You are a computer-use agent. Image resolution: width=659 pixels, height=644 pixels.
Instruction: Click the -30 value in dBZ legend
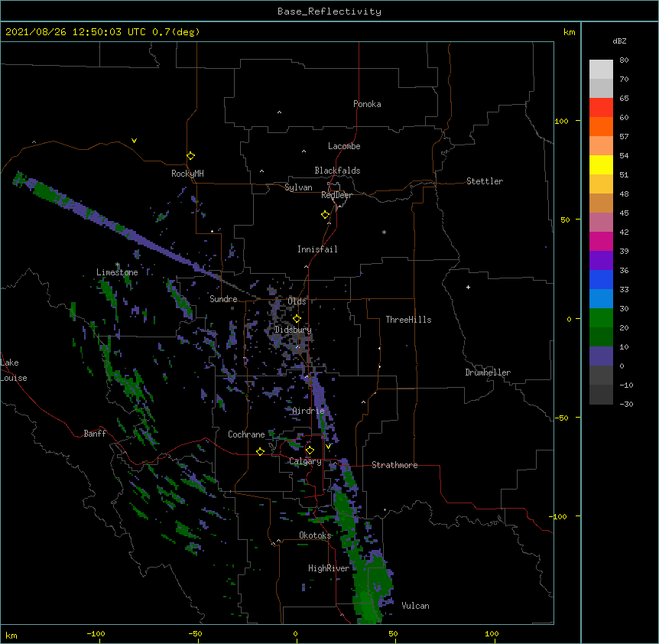pos(626,404)
